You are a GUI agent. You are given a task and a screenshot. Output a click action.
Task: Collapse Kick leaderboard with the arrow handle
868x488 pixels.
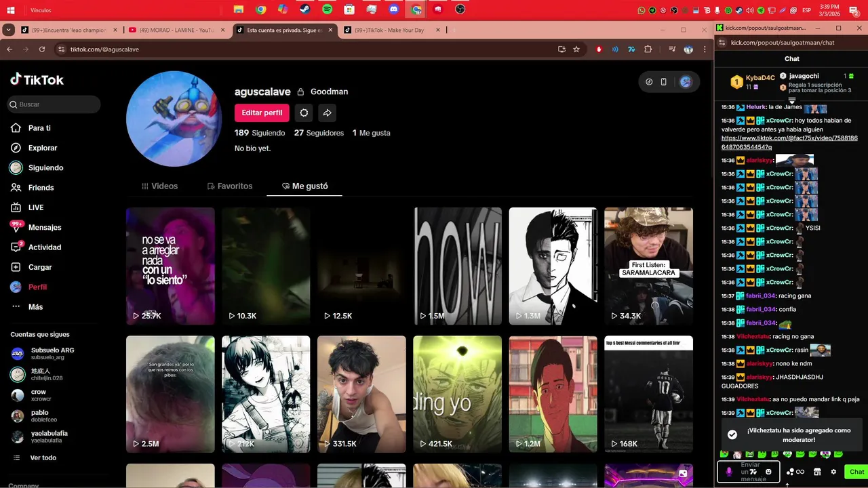coord(791,101)
